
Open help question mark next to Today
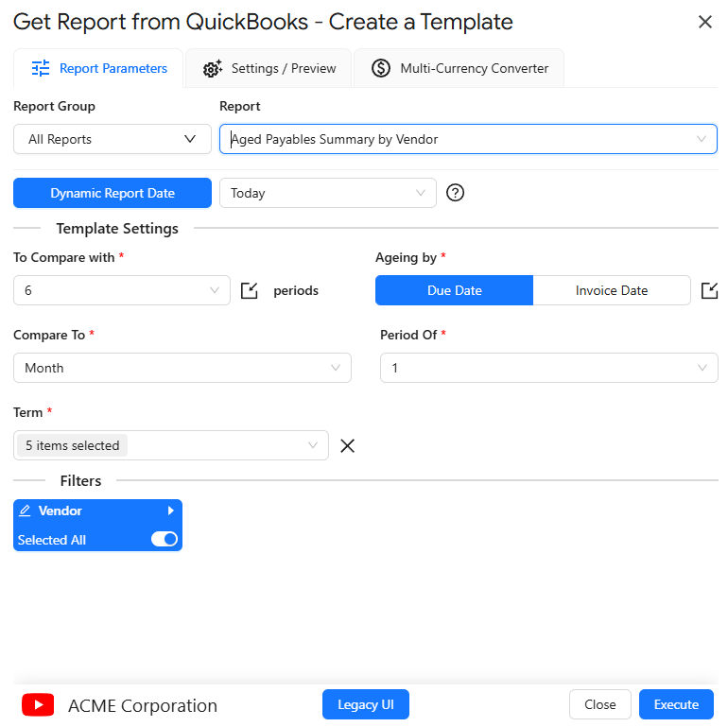(x=455, y=193)
